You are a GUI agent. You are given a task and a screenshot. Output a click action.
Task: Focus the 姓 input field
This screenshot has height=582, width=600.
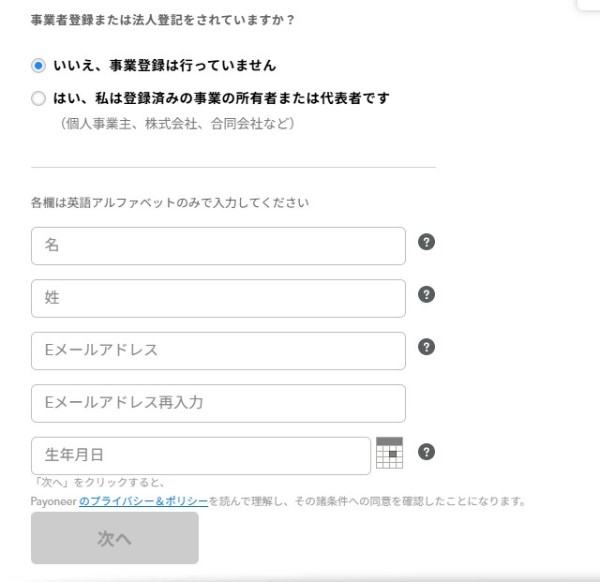coord(218,298)
